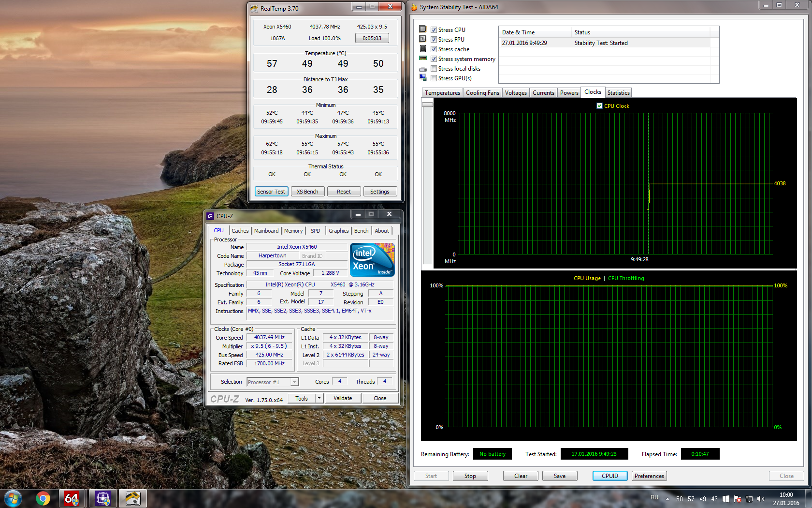This screenshot has height=508, width=812.
Task: Click the Validate button in CPU-Z
Action: point(343,398)
